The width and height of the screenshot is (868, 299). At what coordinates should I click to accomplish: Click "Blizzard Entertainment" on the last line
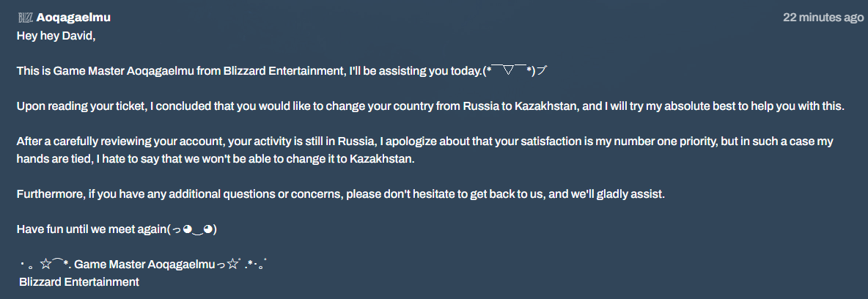pyautogui.click(x=79, y=282)
